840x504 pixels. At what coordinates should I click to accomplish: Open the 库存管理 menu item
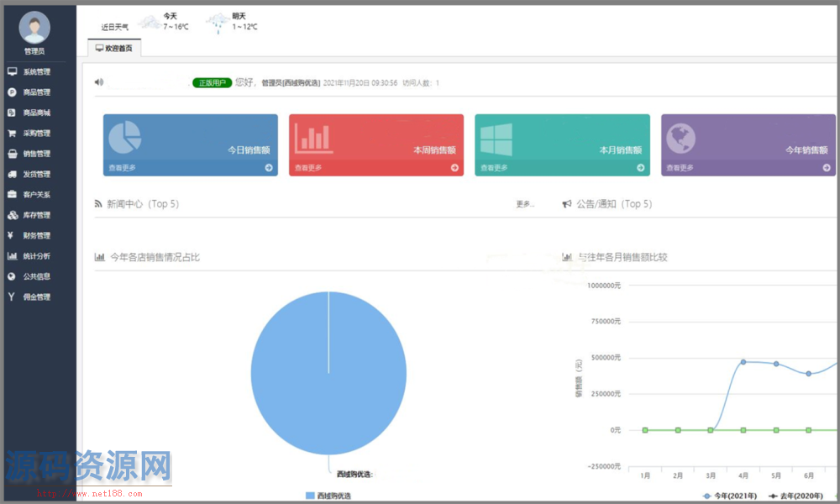point(36,215)
